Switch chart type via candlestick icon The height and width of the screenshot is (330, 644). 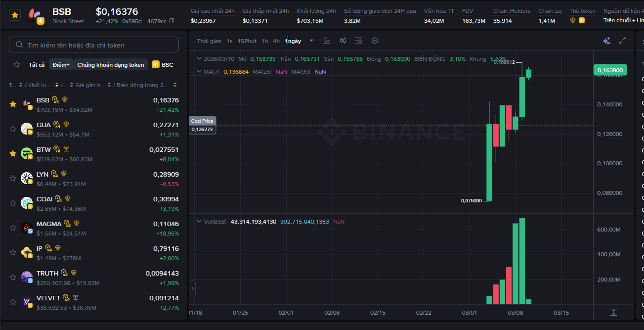click(343, 41)
